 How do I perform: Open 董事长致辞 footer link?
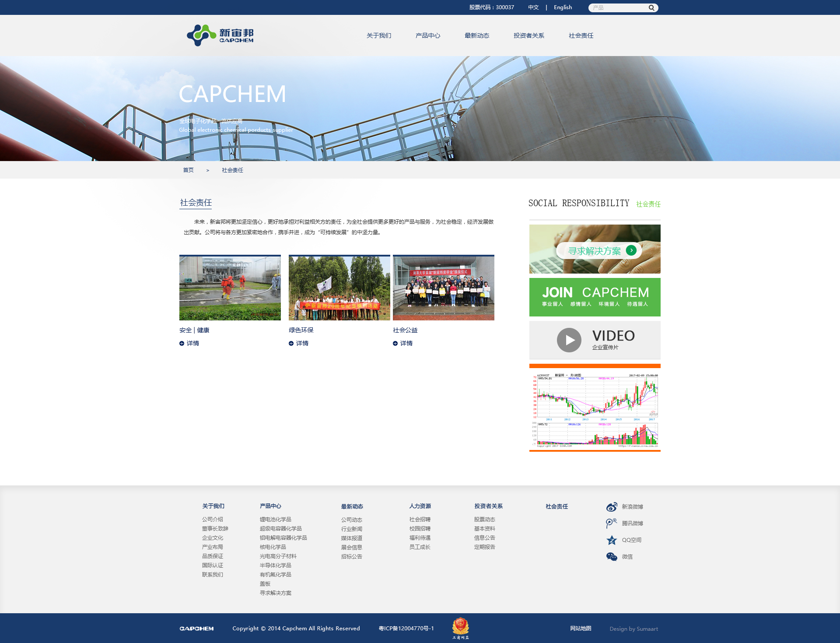coord(215,529)
